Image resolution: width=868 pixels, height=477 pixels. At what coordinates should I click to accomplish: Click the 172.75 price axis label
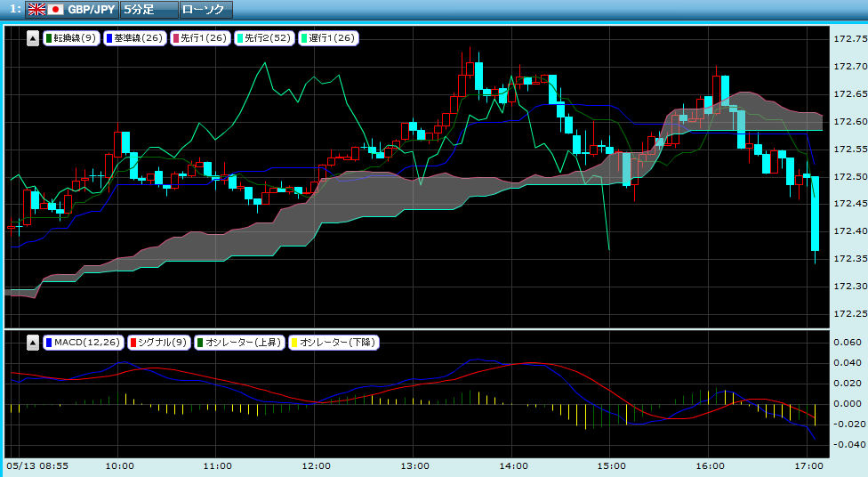coord(850,39)
